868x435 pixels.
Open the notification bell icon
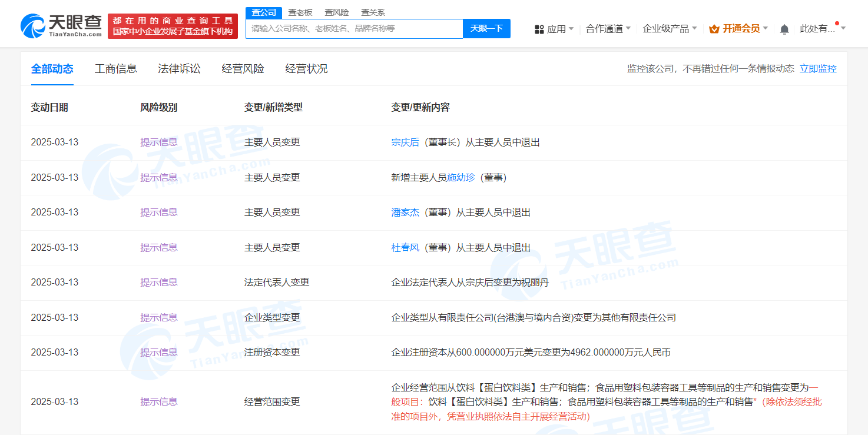tap(784, 29)
